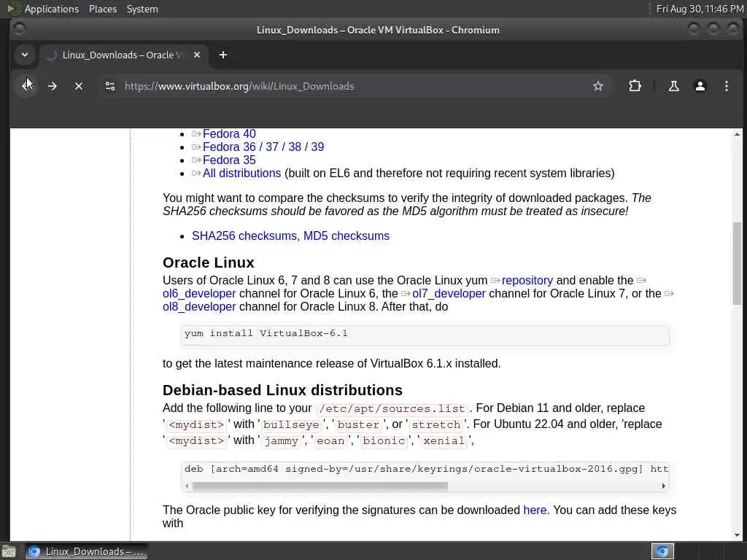Open Chrome Labs flask icon
Image resolution: width=747 pixels, height=560 pixels.
[x=673, y=86]
